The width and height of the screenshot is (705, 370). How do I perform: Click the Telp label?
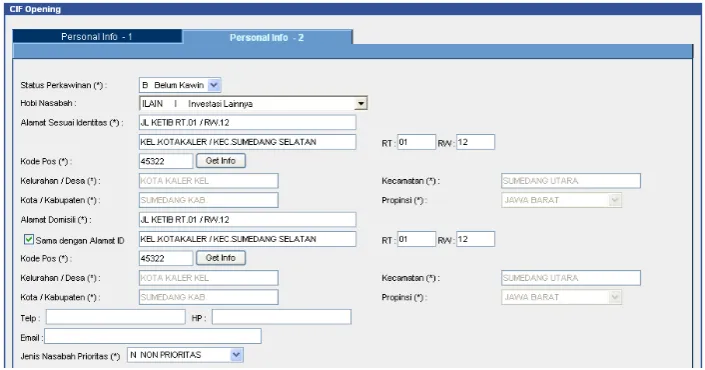click(x=30, y=318)
